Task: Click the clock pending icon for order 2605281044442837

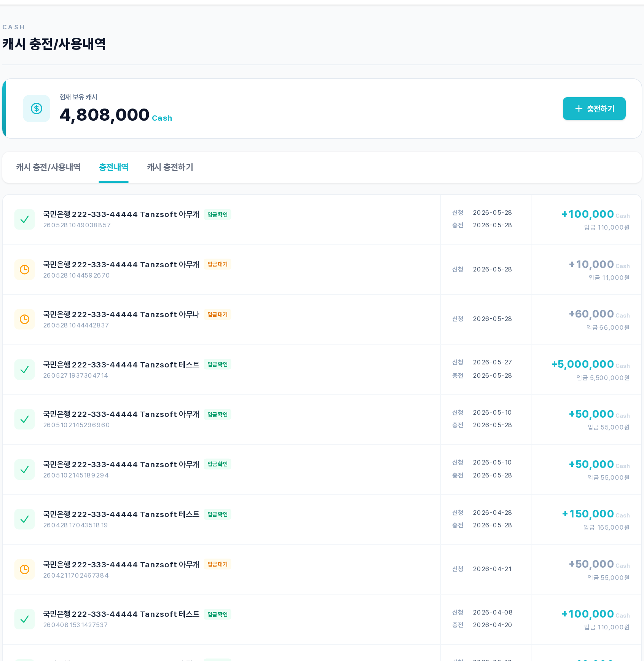Action: point(24,319)
